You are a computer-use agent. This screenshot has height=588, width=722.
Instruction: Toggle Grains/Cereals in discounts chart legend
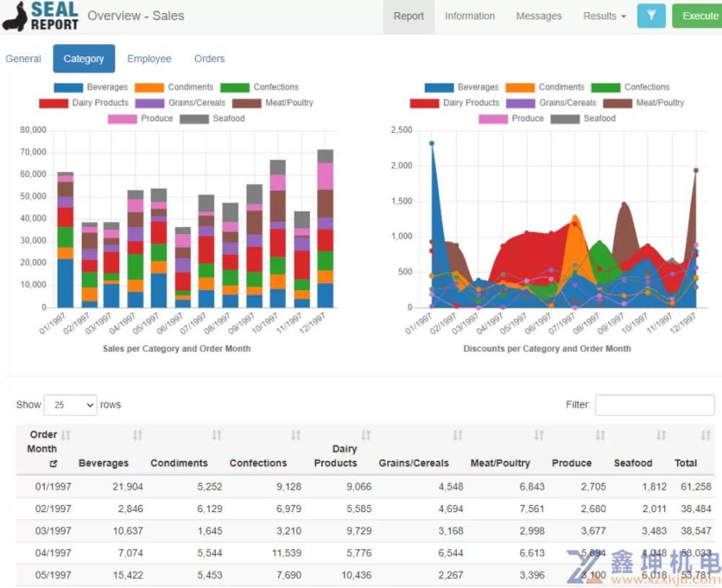[x=552, y=103]
